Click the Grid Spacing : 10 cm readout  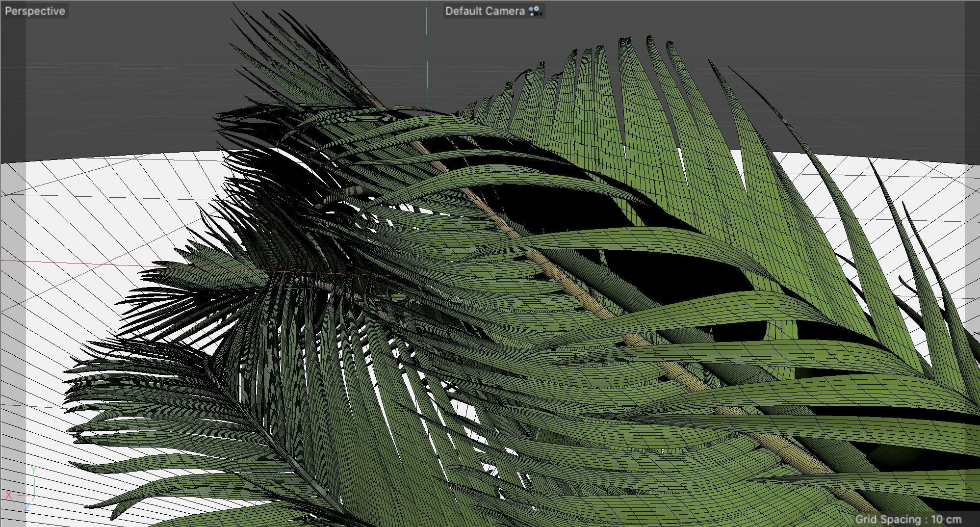(908, 519)
